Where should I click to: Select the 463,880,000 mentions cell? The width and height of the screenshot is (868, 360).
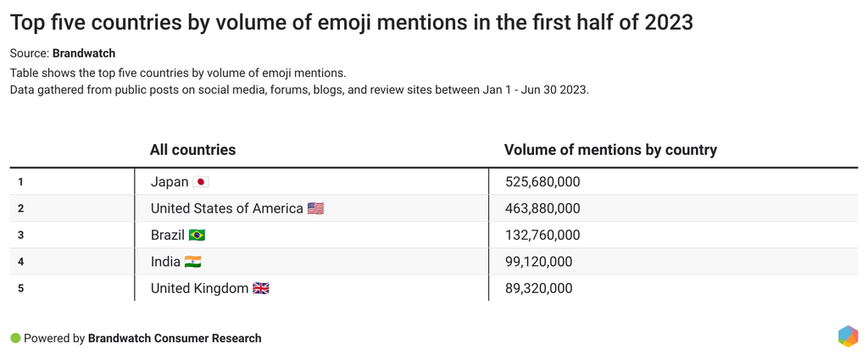(542, 208)
